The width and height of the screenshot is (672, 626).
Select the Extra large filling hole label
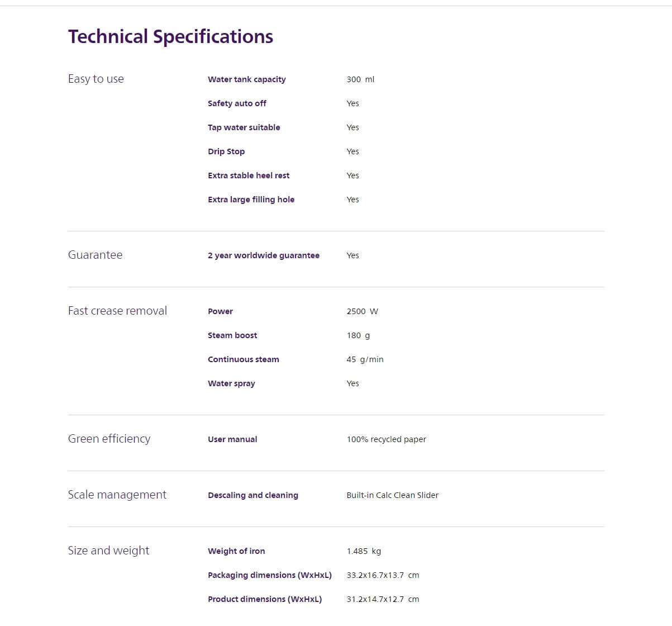pyautogui.click(x=251, y=200)
